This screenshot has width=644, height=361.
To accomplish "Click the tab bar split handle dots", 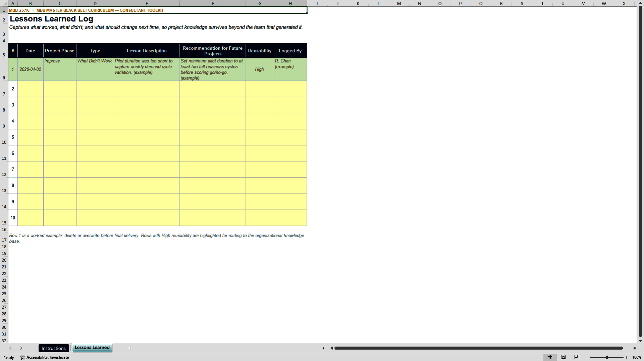I will click(x=323, y=348).
